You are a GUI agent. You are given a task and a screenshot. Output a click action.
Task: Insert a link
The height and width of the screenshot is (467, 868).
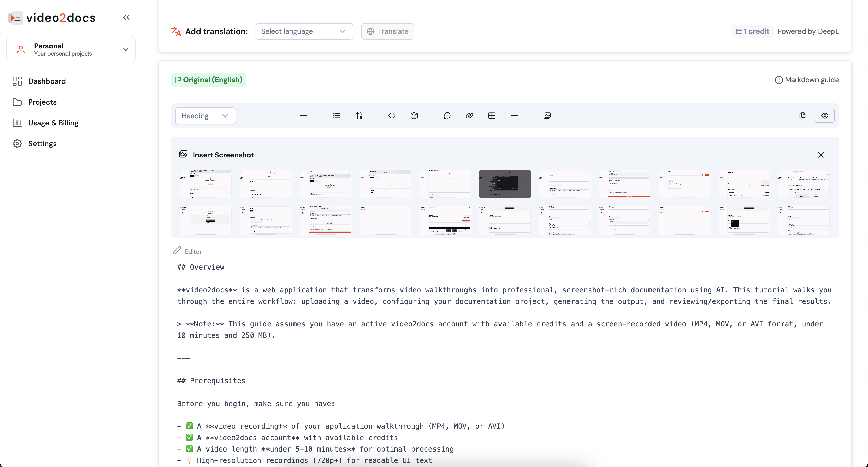tap(469, 116)
